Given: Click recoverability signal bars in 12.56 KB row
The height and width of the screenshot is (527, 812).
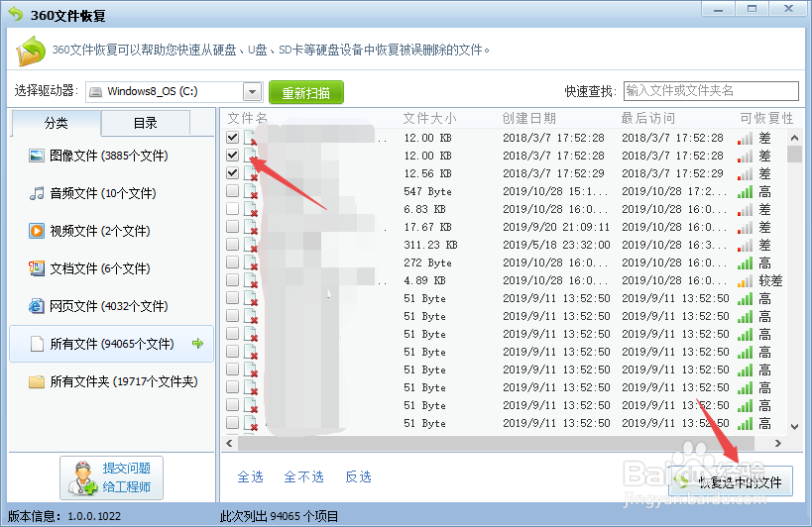Looking at the screenshot, I should tap(746, 173).
